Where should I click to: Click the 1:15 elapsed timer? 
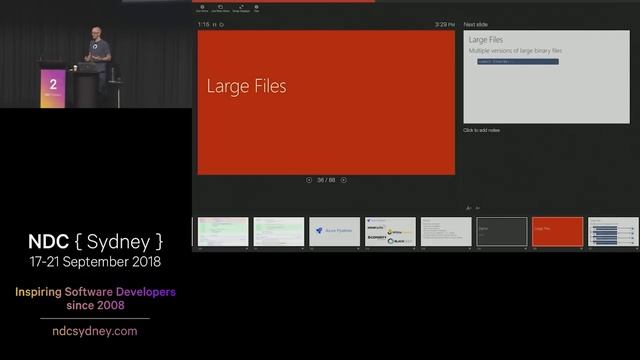(x=203, y=25)
